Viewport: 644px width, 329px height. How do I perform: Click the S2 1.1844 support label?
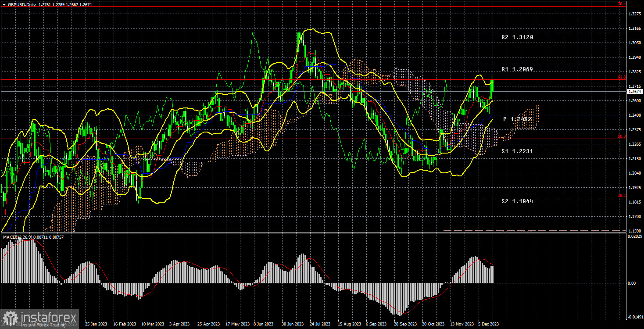517,201
